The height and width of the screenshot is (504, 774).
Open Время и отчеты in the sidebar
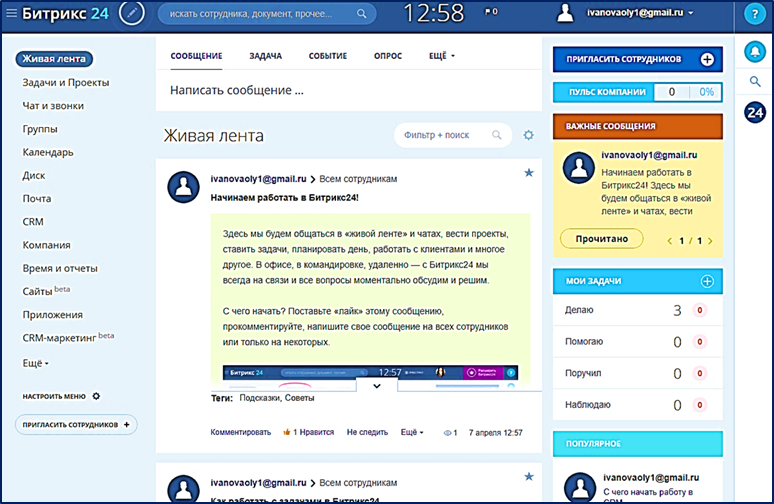coord(60,268)
